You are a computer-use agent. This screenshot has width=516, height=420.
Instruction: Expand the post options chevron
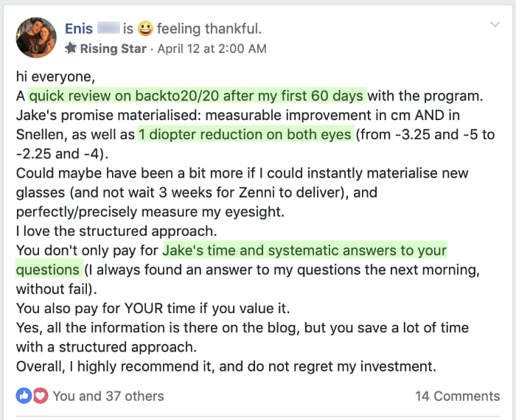[x=495, y=25]
